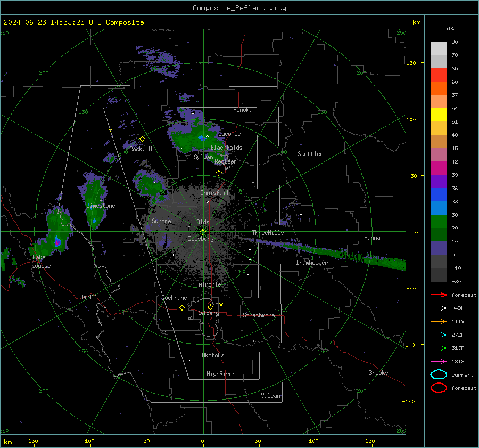
Task: Click the Banff town label
Action: 88,297
